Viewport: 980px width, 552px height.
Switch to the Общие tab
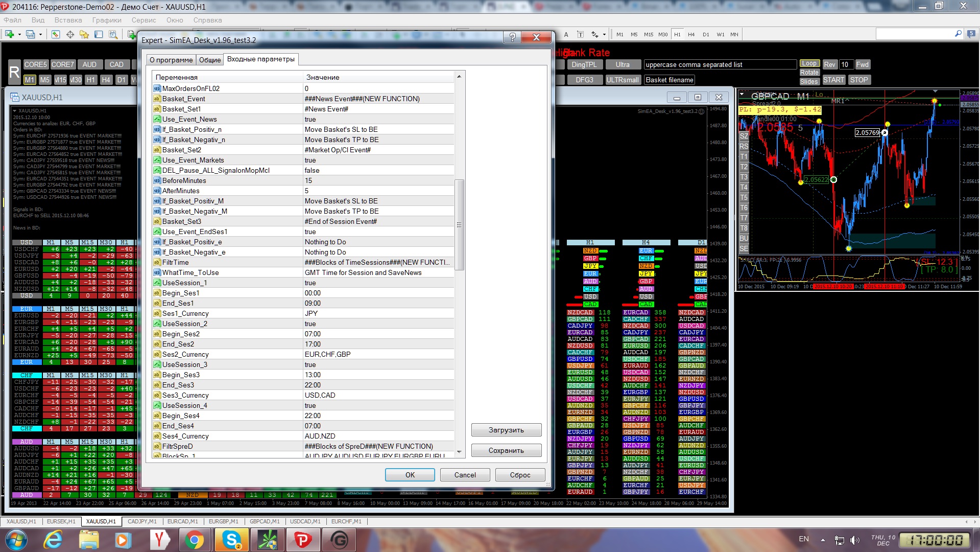[210, 60]
